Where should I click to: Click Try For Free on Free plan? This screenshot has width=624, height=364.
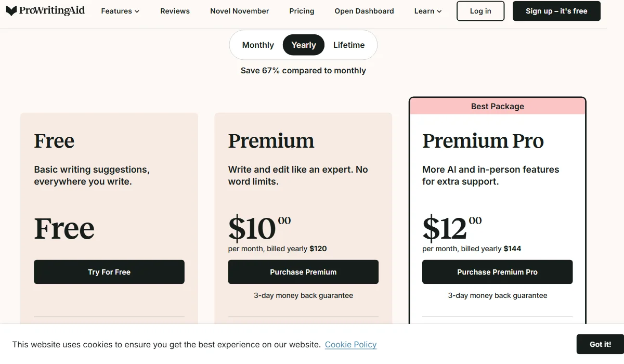[109, 271]
